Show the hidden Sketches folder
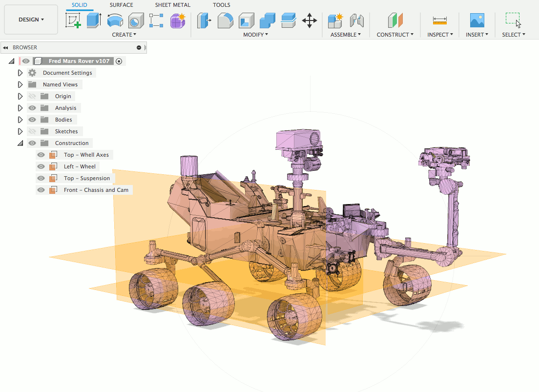 click(x=32, y=131)
